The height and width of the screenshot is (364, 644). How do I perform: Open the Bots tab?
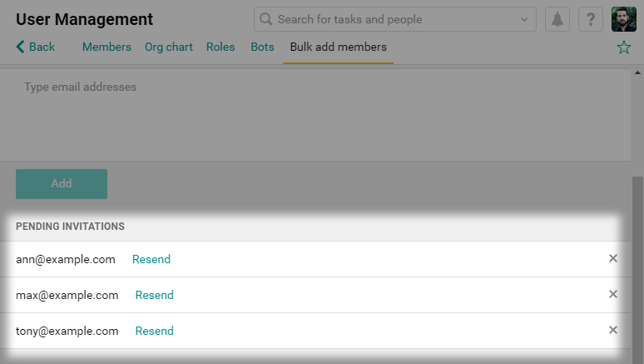(262, 47)
